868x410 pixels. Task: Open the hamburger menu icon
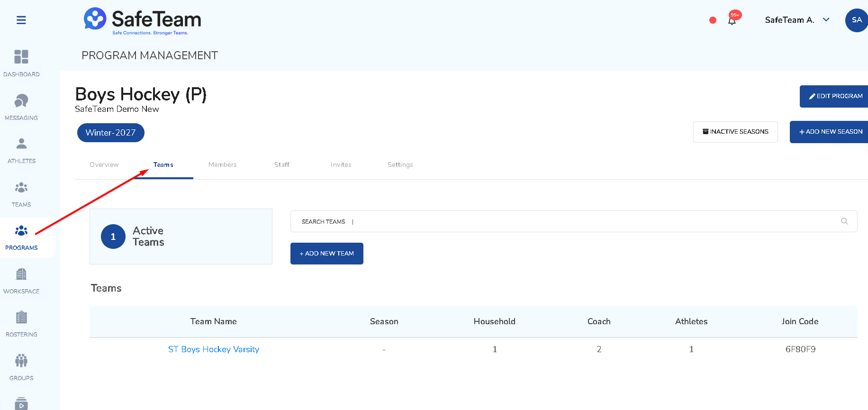pos(21,20)
